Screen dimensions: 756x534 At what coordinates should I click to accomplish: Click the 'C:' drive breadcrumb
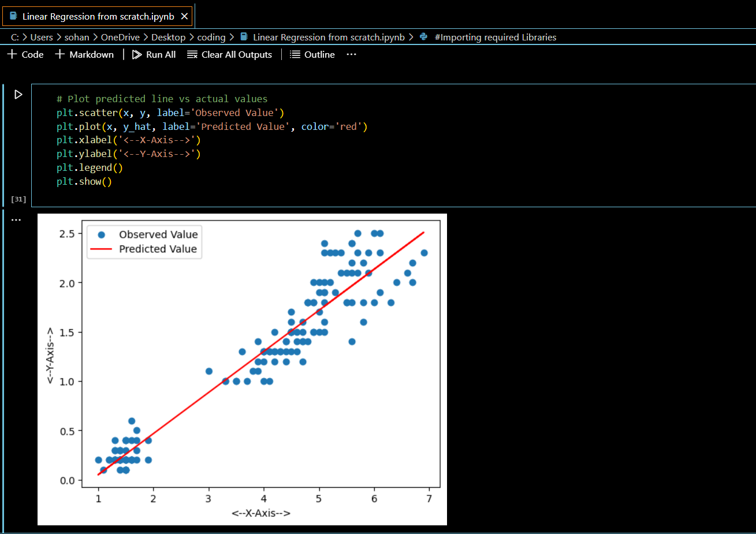(x=15, y=37)
